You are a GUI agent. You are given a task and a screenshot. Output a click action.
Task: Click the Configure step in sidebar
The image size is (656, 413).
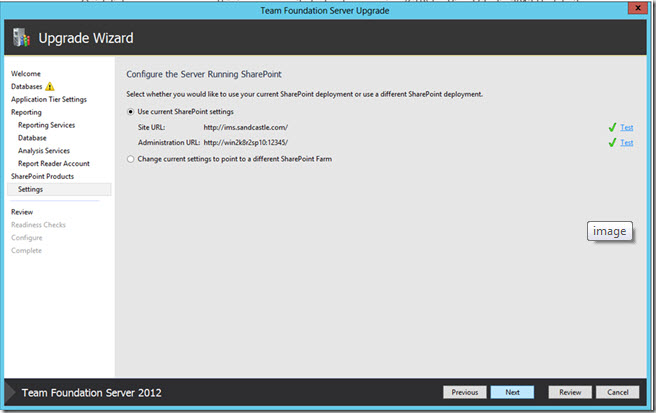coord(27,238)
